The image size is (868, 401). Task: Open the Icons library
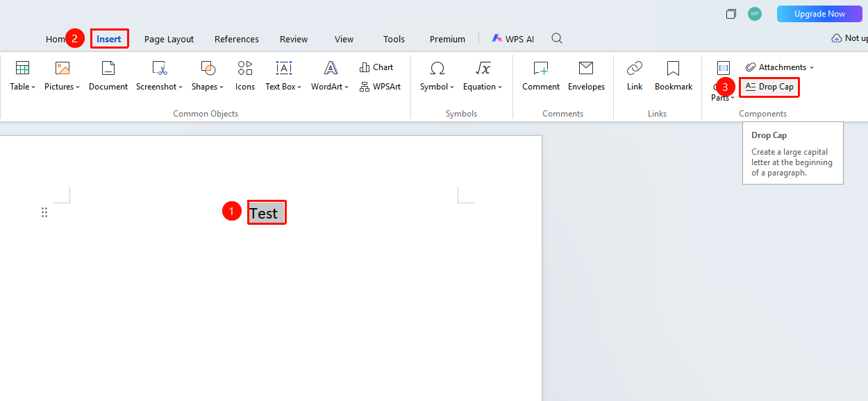tap(245, 76)
